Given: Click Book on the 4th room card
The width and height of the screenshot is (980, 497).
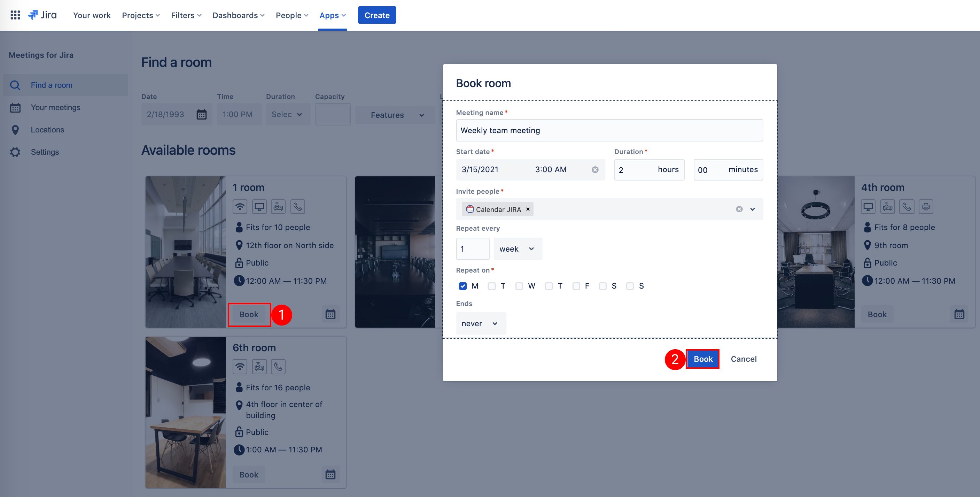Looking at the screenshot, I should (x=877, y=314).
